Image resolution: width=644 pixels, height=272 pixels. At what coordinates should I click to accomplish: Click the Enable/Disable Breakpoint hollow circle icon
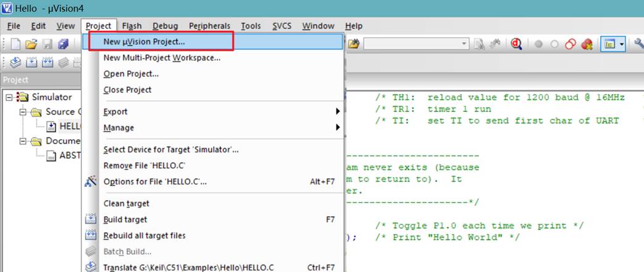(554, 44)
